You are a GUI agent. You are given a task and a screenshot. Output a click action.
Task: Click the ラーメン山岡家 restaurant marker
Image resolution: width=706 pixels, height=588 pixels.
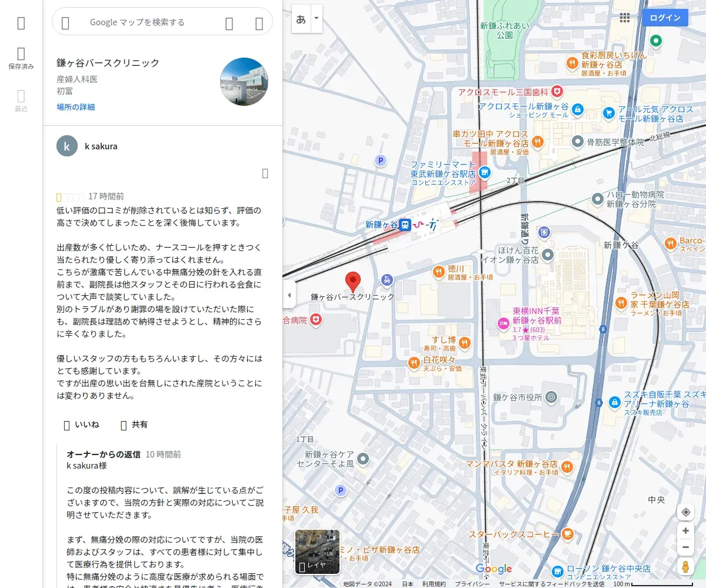point(621,303)
